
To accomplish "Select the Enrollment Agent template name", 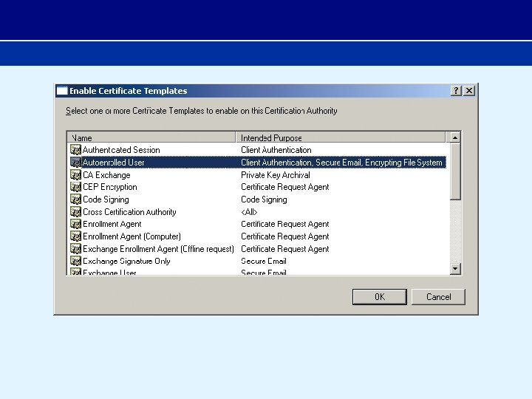I will (112, 225).
